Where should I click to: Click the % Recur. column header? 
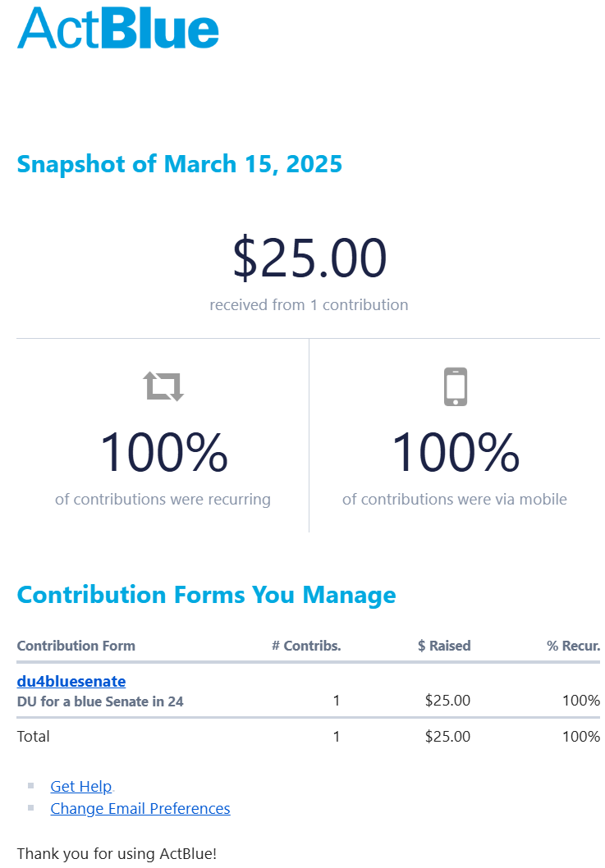click(x=574, y=646)
